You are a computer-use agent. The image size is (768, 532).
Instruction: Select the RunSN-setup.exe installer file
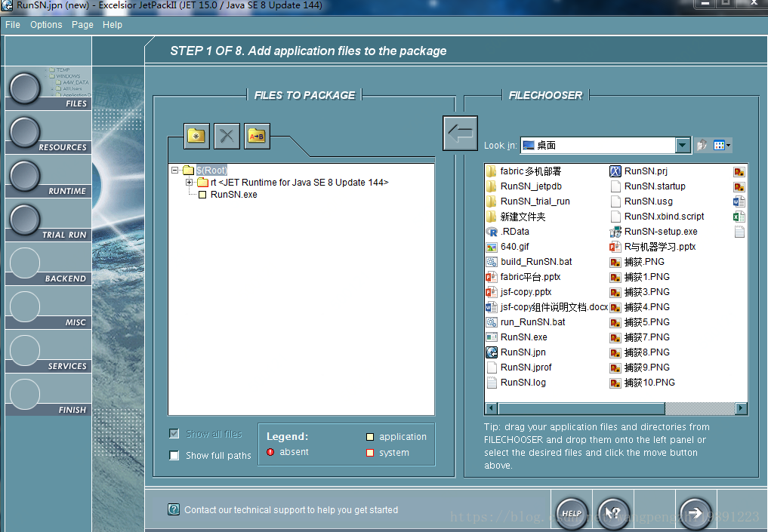click(x=654, y=232)
